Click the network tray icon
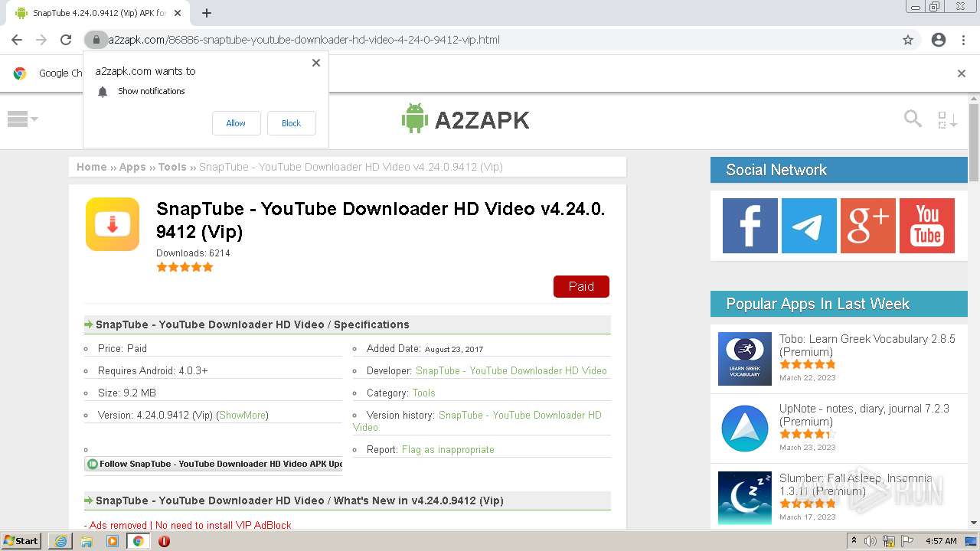 [x=890, y=540]
